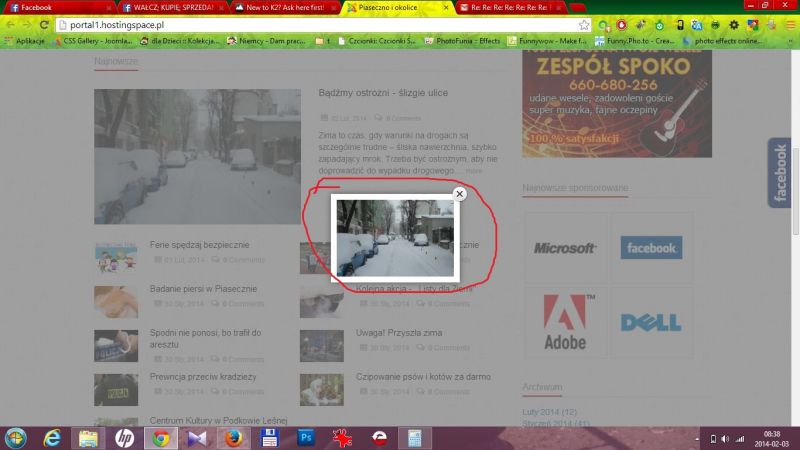The width and height of the screenshot is (800, 450).
Task: Click the printer extension icon
Action: tap(715, 24)
